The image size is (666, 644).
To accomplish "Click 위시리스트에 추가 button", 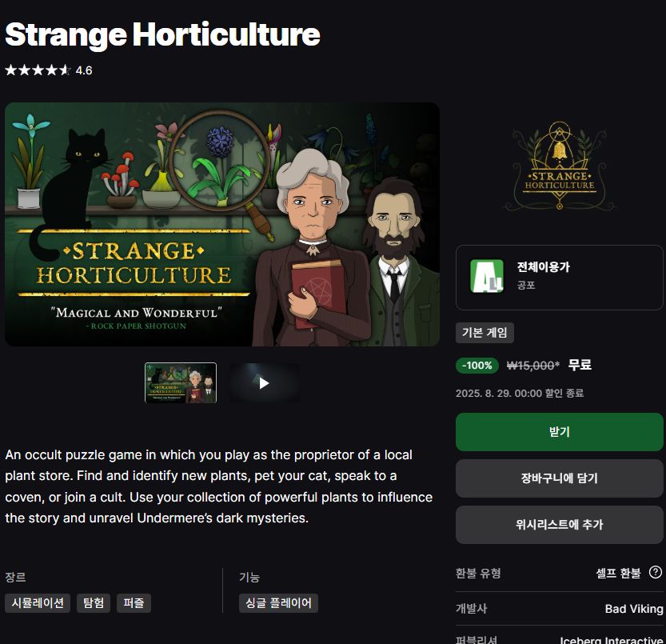I will (x=559, y=525).
